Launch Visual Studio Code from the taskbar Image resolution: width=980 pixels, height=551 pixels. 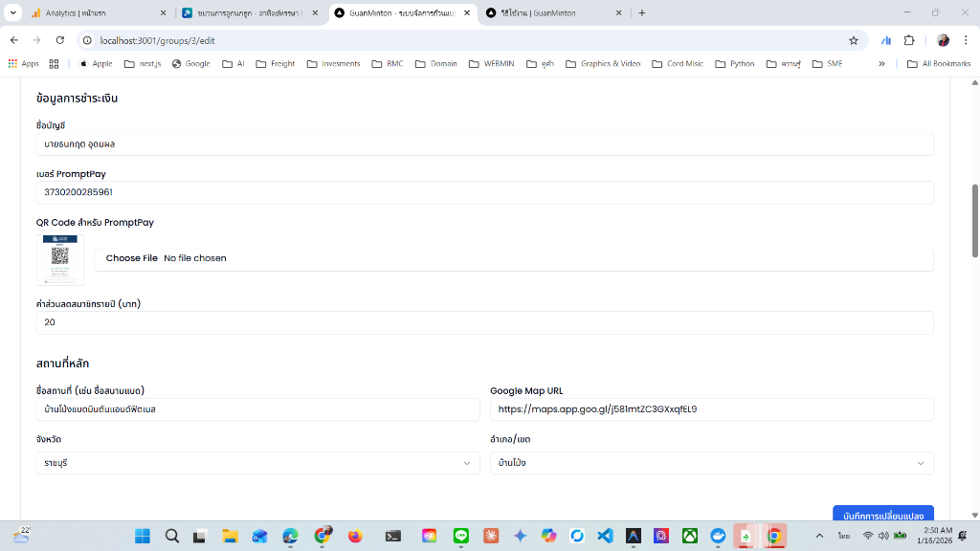point(605,536)
